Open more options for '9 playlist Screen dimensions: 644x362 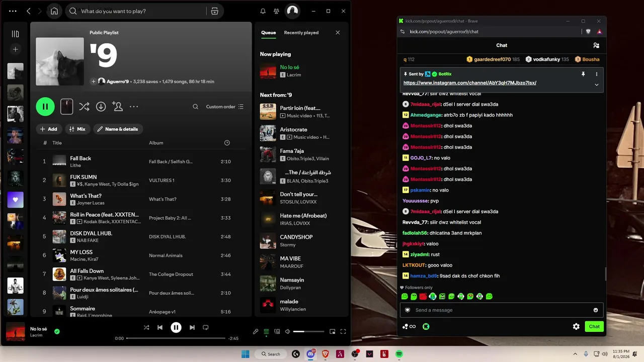(134, 107)
